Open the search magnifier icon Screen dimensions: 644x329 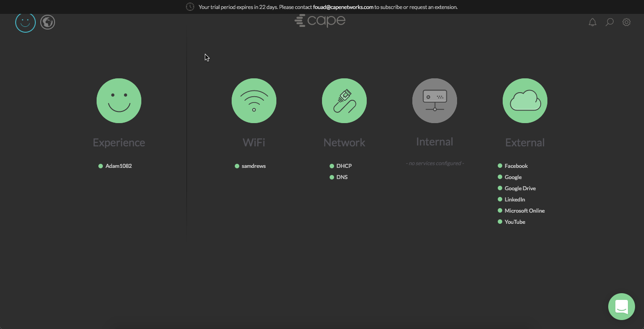(x=609, y=22)
